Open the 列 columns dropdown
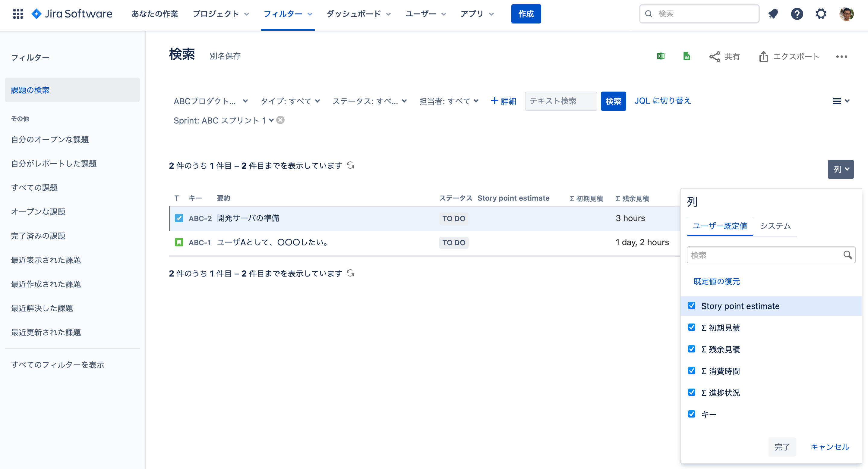The width and height of the screenshot is (868, 469). (841, 169)
